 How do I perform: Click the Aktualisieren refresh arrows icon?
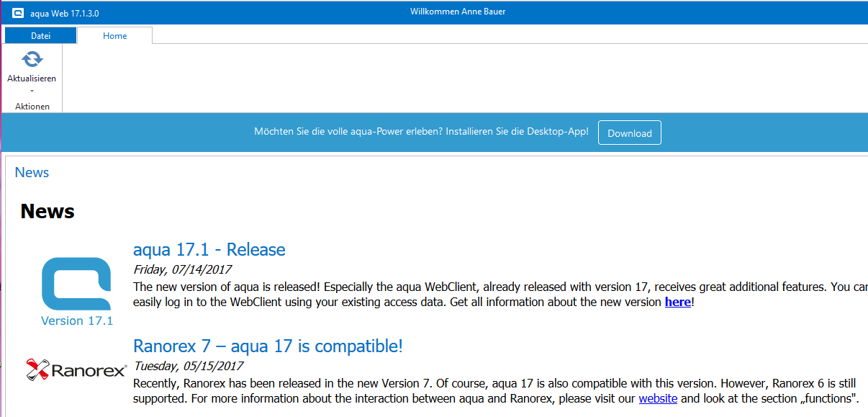pyautogui.click(x=32, y=60)
